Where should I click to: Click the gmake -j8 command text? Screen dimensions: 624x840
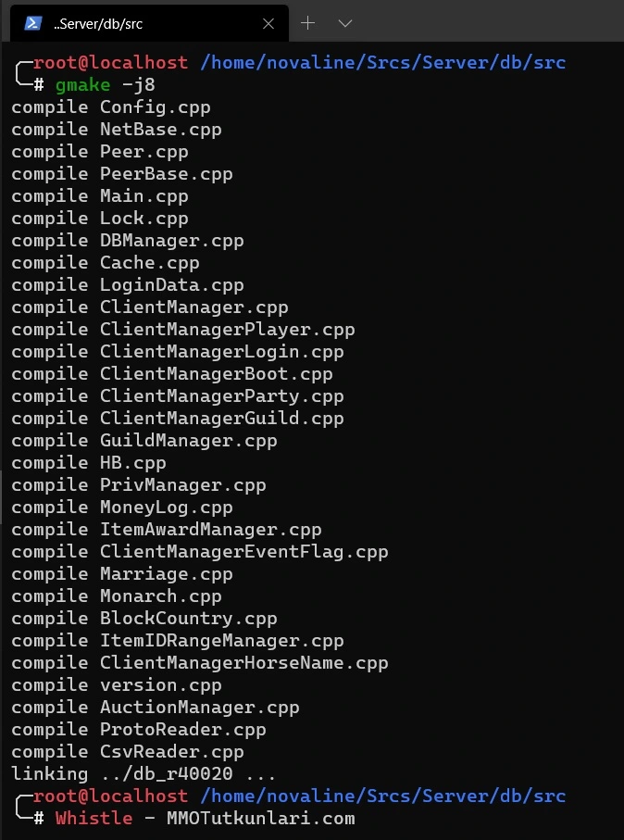pos(106,85)
